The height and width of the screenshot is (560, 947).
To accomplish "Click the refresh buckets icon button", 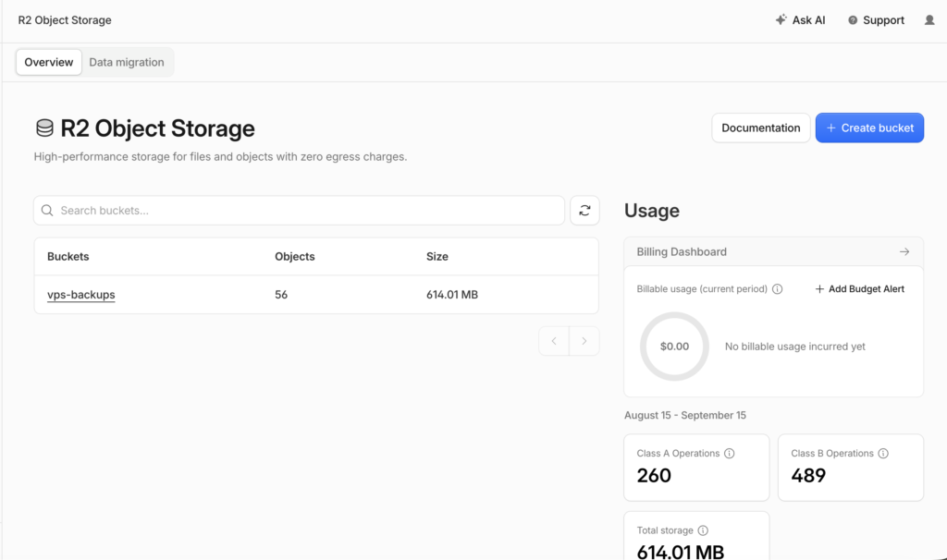I will coord(584,211).
